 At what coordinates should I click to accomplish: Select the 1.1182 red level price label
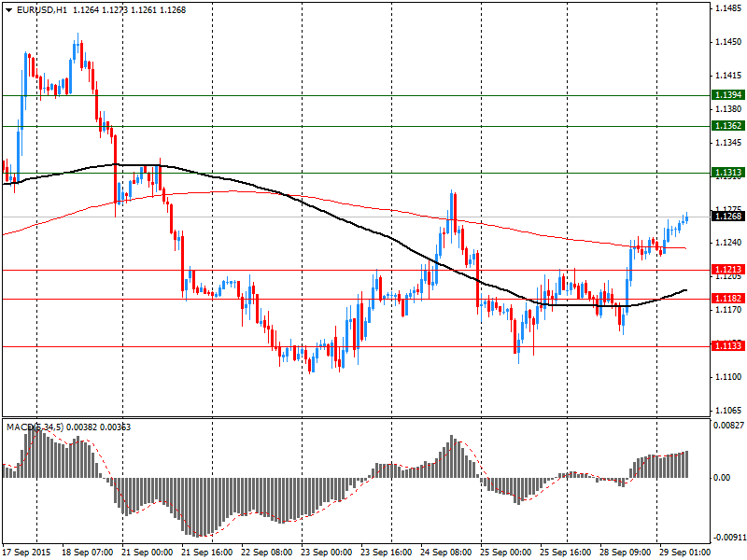[728, 298]
